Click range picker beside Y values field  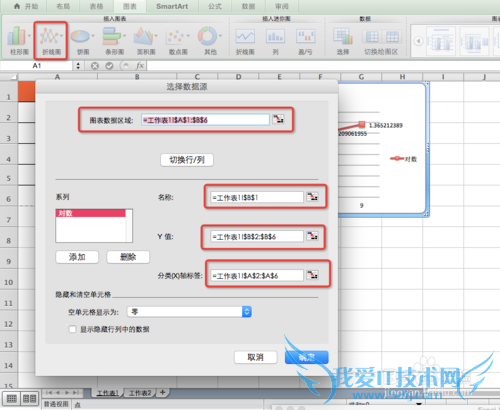pyautogui.click(x=312, y=236)
